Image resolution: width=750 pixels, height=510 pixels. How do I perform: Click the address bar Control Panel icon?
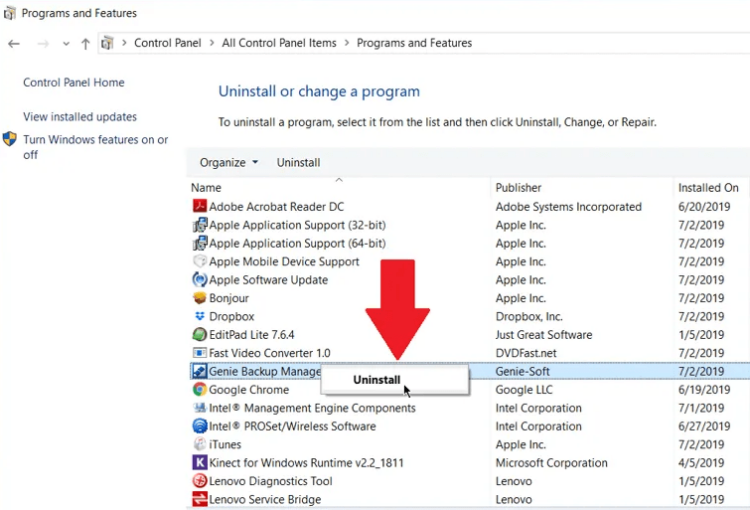[107, 43]
